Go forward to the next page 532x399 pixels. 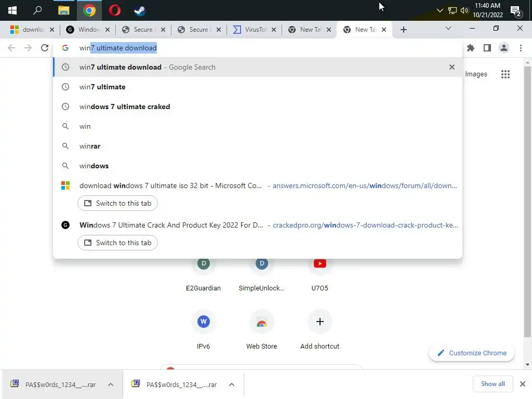pos(28,48)
